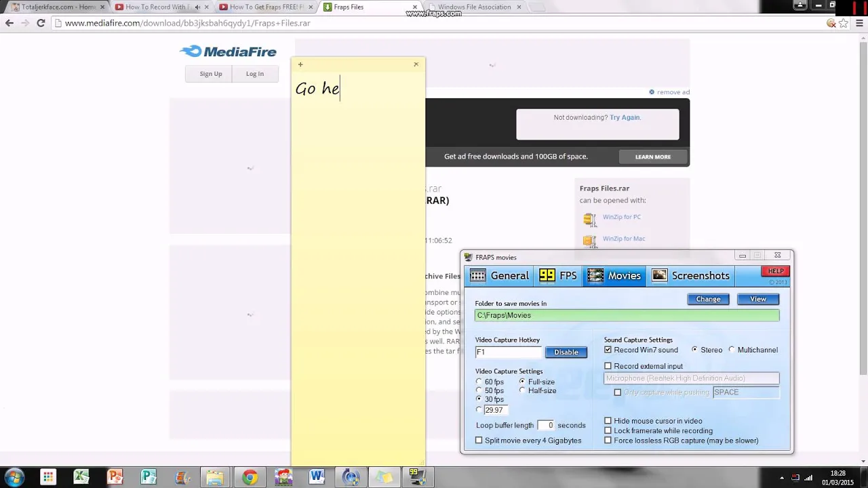Select the 60 fps radio button

pyautogui.click(x=479, y=382)
